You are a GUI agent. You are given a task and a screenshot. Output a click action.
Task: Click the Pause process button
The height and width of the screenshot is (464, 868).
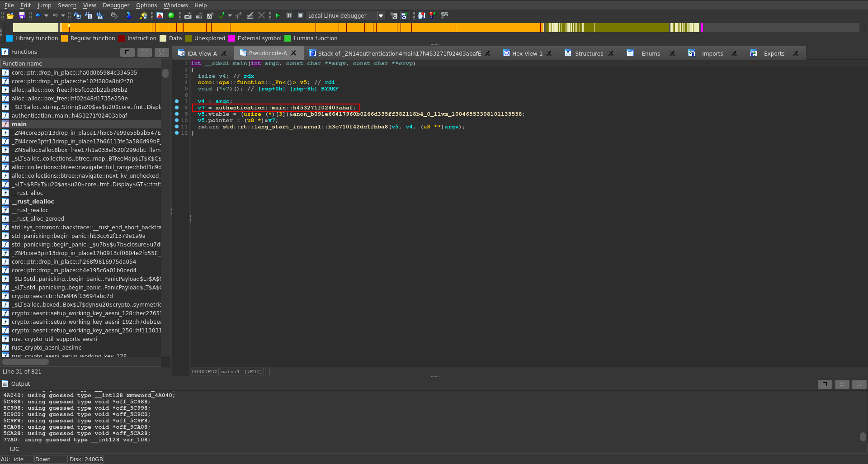(x=289, y=16)
